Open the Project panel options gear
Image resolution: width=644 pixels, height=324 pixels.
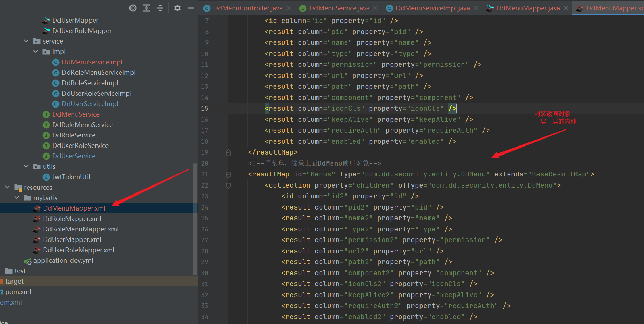tap(177, 8)
